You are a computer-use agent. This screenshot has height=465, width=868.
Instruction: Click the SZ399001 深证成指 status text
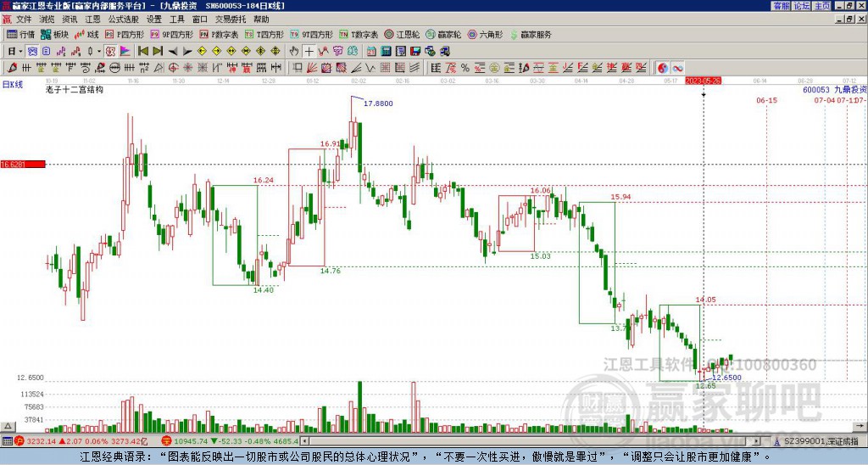coord(821,441)
